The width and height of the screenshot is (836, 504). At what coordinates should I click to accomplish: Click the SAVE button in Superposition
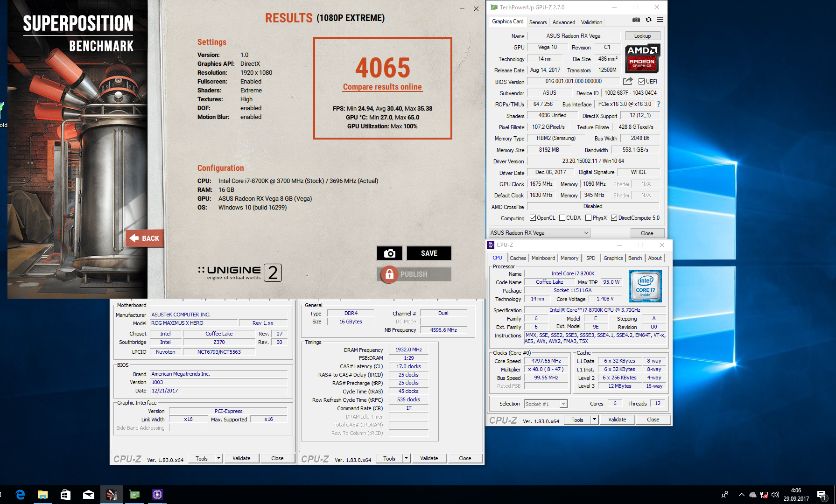[429, 253]
